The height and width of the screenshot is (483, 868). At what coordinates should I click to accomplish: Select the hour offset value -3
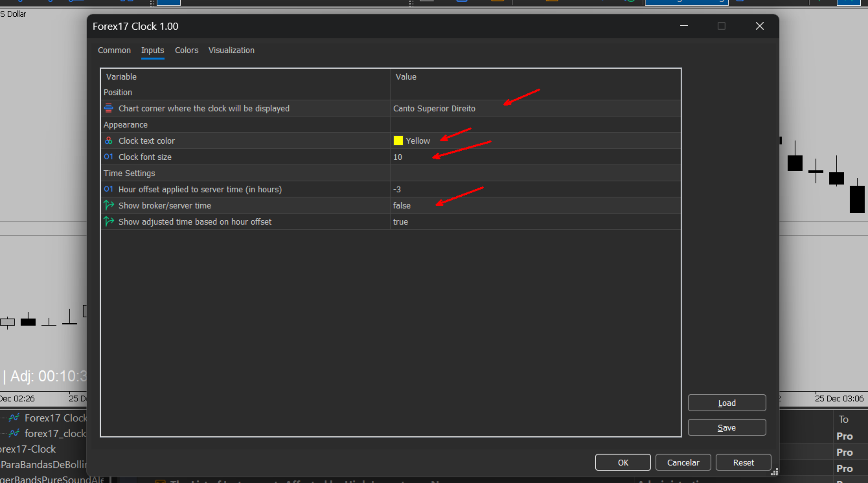tap(397, 189)
